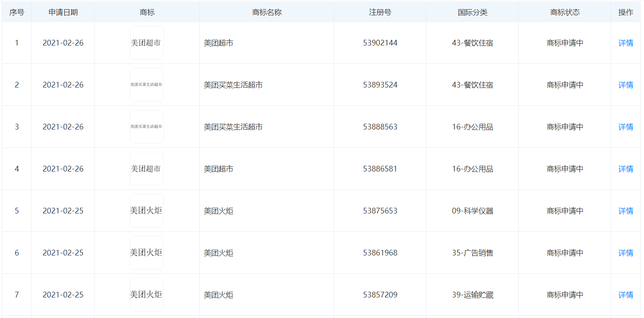This screenshot has height=318, width=644.
Task: Click trademark name 美团火炬 in row 7
Action: click(x=218, y=295)
